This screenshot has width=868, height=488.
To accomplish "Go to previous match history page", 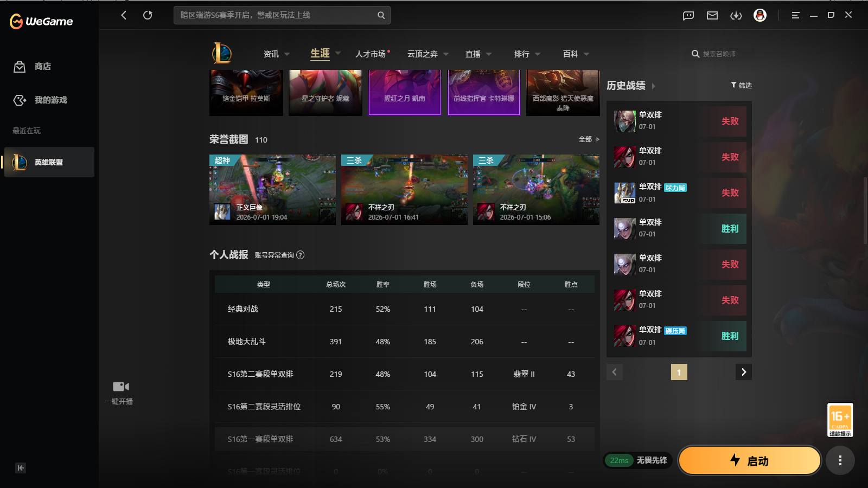I will tap(615, 372).
